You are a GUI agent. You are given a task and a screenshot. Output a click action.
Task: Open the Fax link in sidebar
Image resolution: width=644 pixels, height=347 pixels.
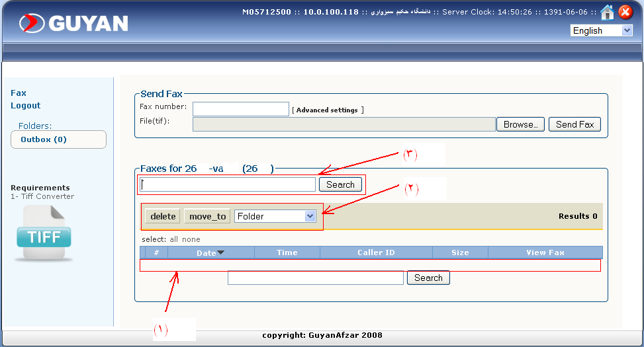[19, 93]
